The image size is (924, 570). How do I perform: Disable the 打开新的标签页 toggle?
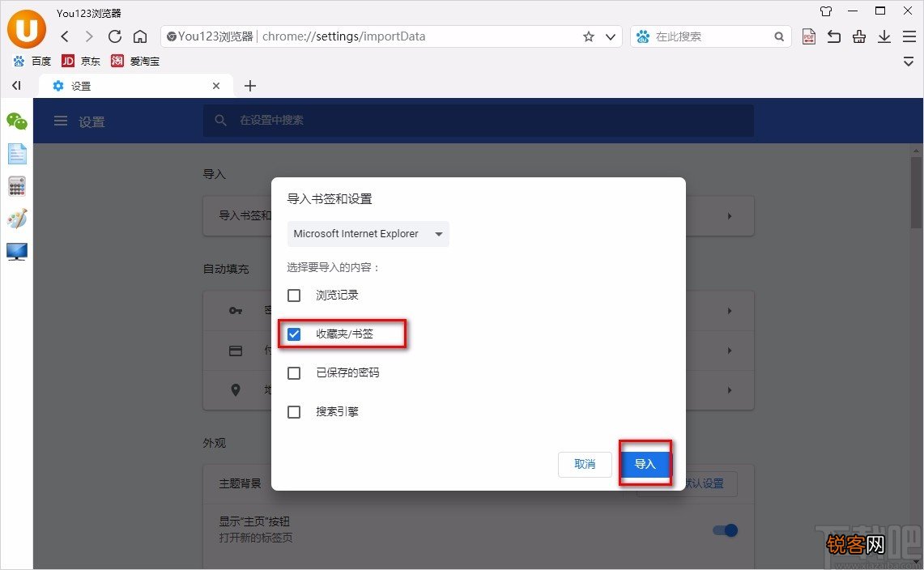tap(725, 530)
